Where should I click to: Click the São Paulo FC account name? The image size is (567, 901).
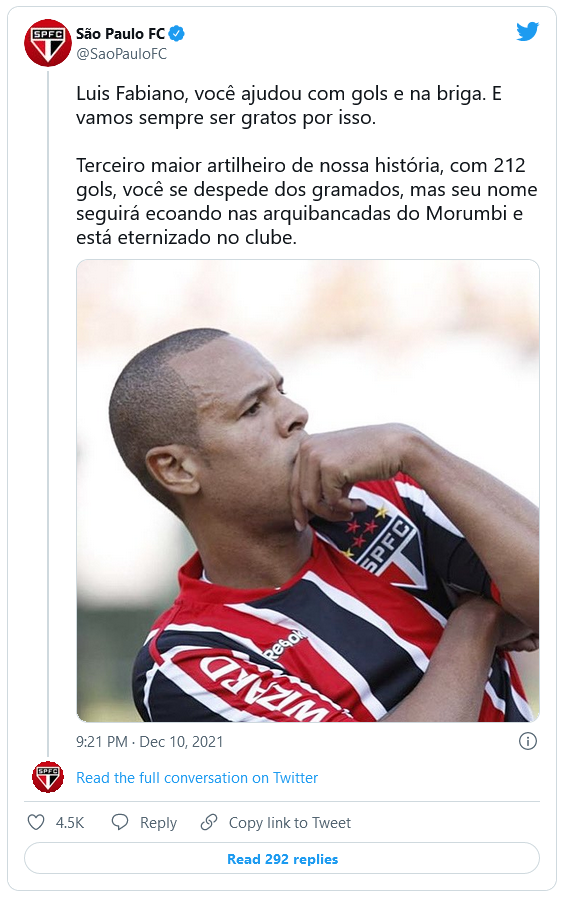coord(120,34)
